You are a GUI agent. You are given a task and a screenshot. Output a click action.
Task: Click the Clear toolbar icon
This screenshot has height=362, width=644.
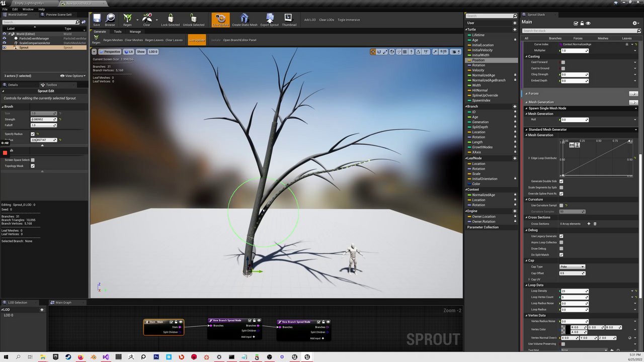coord(147,19)
